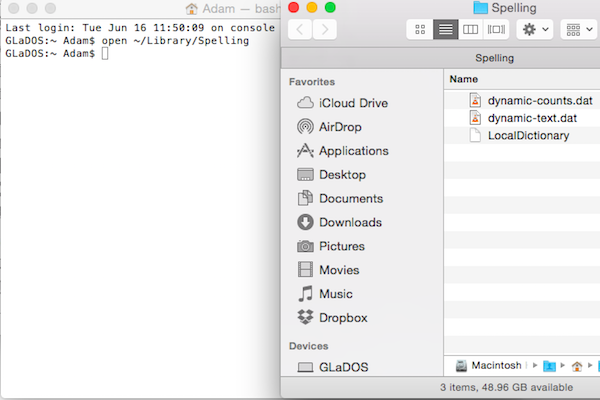
Task: Open the gear Action menu
Action: pos(535,29)
